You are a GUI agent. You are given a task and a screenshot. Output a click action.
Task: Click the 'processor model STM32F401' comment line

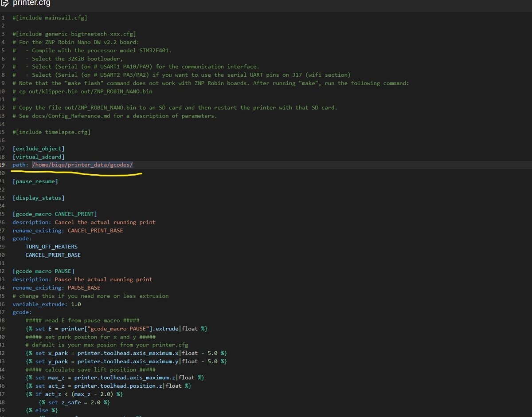[x=92, y=51]
